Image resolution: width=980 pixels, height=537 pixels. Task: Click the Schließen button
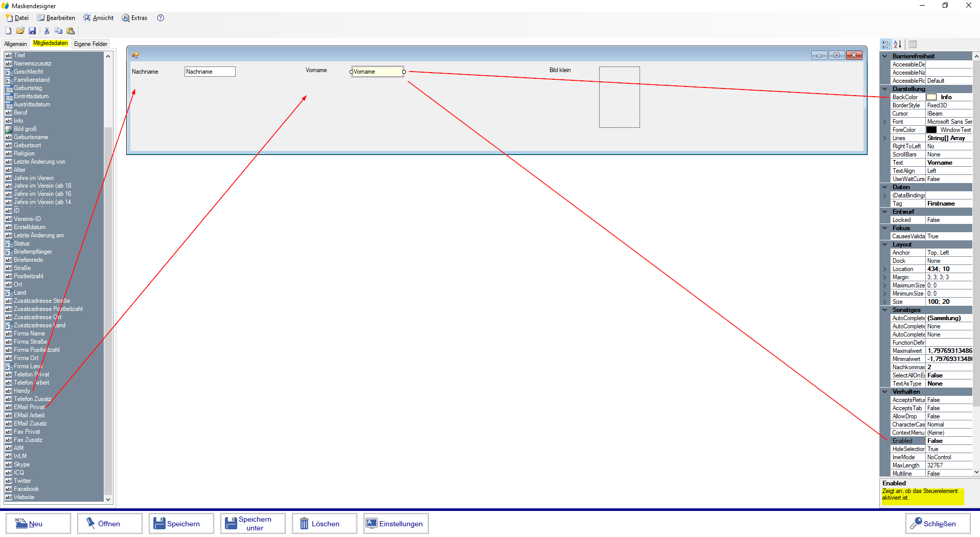pos(938,523)
